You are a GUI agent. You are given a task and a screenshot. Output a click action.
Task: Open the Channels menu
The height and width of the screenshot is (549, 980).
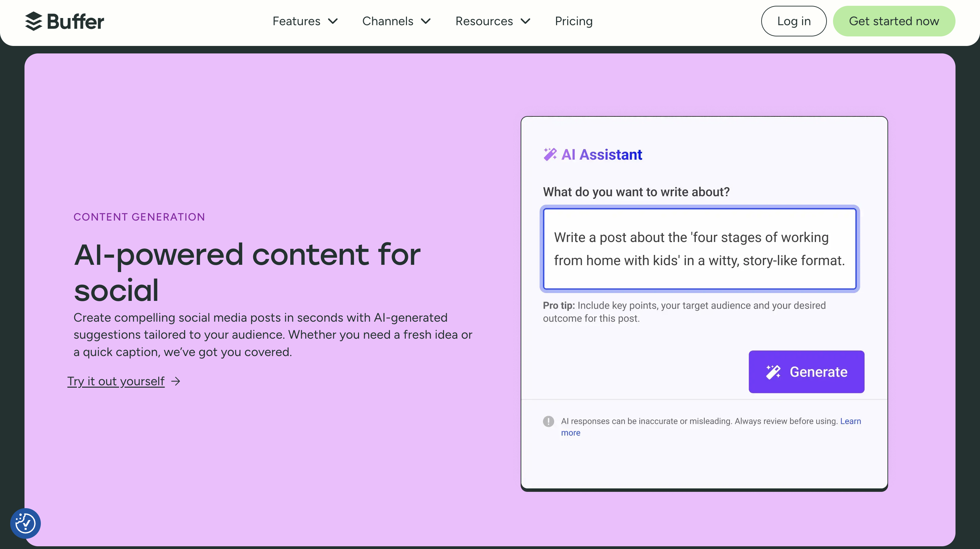click(387, 21)
